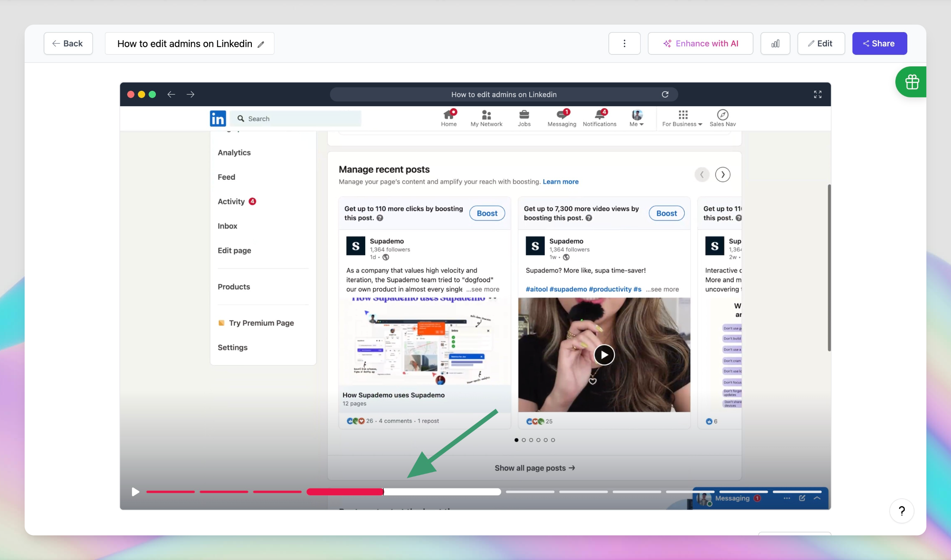Enter fullscreen with expand icon
Image resolution: width=951 pixels, height=560 pixels.
(817, 94)
